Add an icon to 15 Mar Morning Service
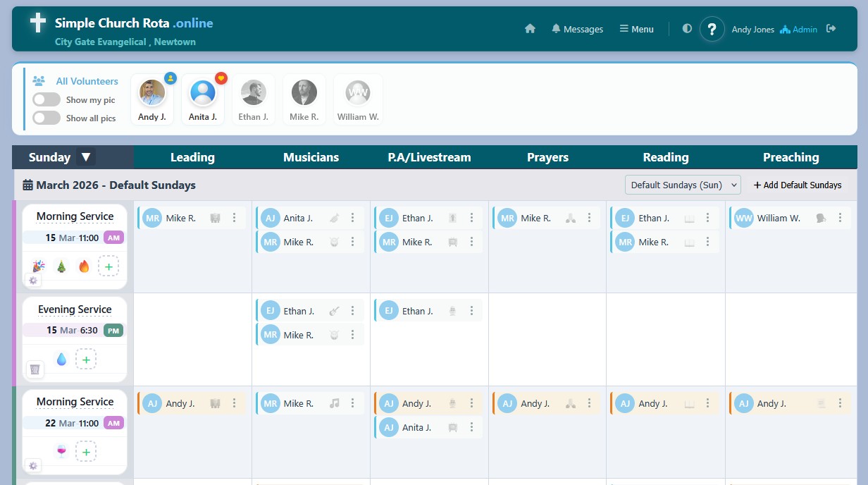The width and height of the screenshot is (868, 485). tap(108, 266)
